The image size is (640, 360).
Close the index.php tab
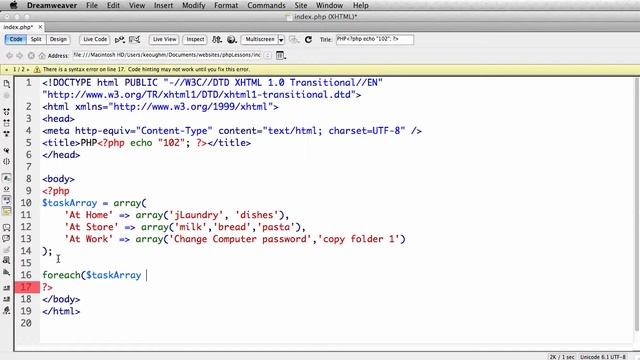coord(40,27)
